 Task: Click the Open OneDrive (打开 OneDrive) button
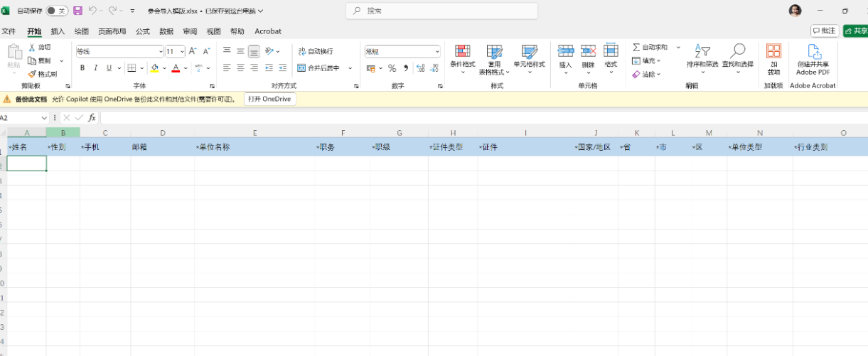tap(269, 99)
